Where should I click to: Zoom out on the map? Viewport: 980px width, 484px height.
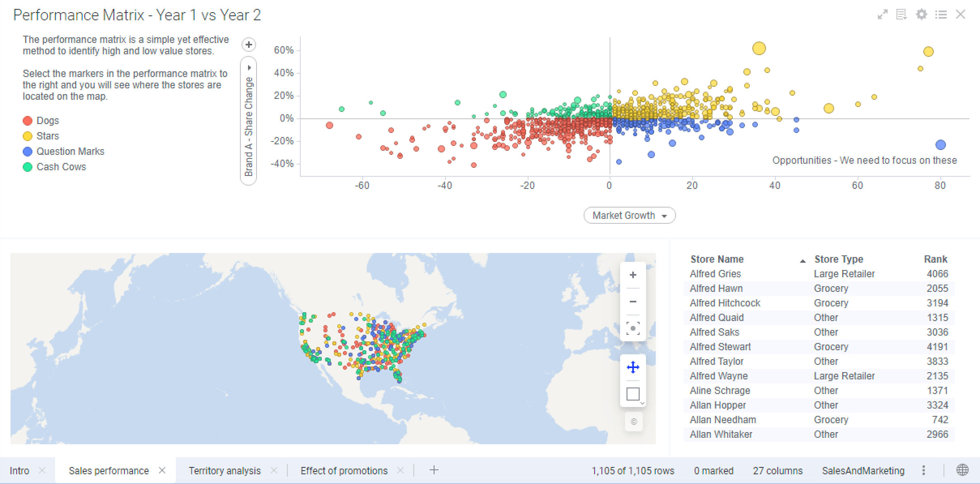[x=633, y=302]
